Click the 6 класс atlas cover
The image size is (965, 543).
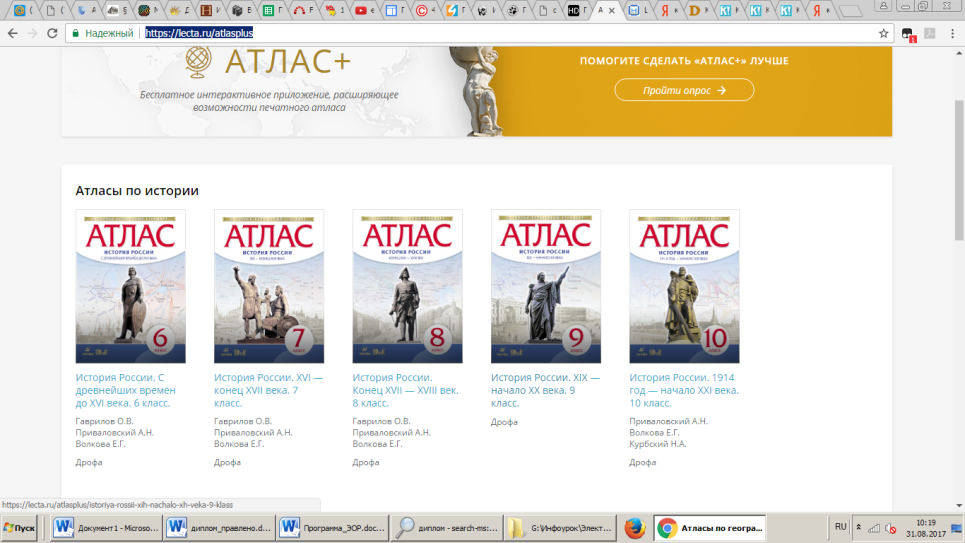[x=130, y=286]
